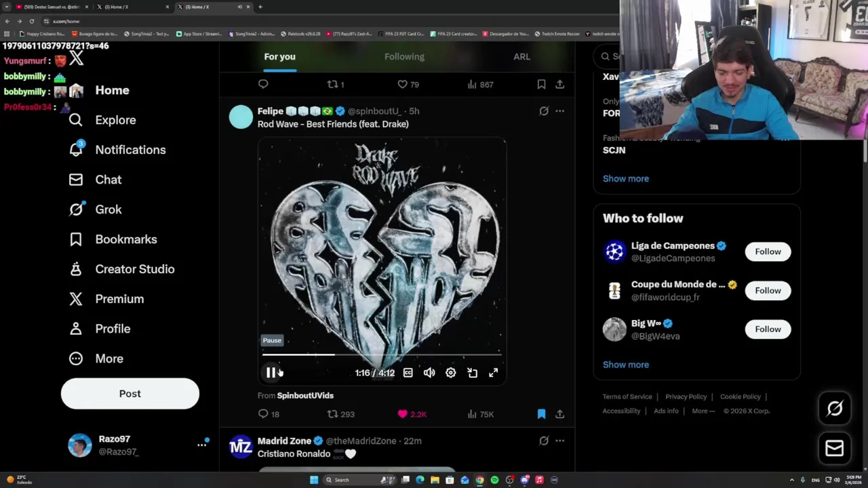This screenshot has height=488, width=868.
Task: Open Grok explain on Madrid Zone post
Action: coord(544,441)
